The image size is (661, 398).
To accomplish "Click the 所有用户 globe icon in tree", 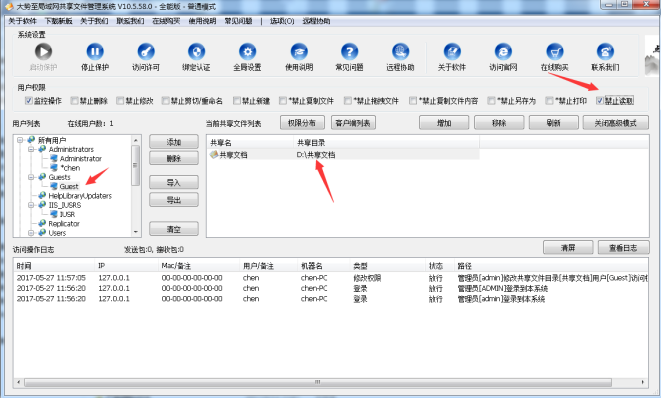I will pos(31,140).
